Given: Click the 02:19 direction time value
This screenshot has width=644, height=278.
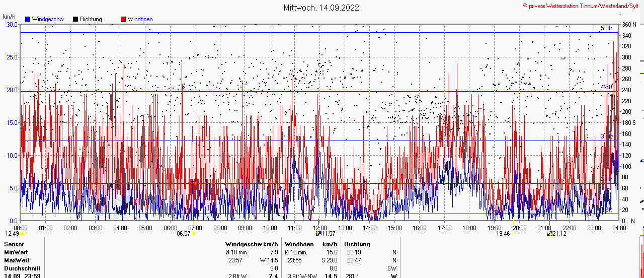Looking at the screenshot, I should pos(354,252).
